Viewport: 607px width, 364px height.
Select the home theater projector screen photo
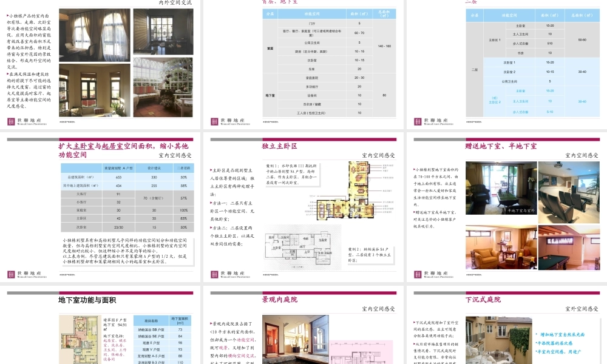[x=569, y=192]
